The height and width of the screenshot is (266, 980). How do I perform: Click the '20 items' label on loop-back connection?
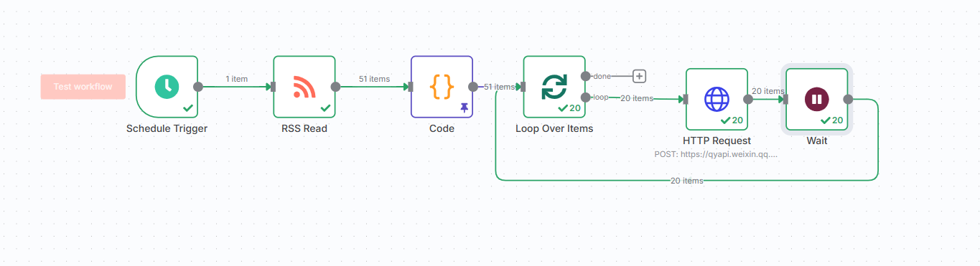[x=687, y=181]
